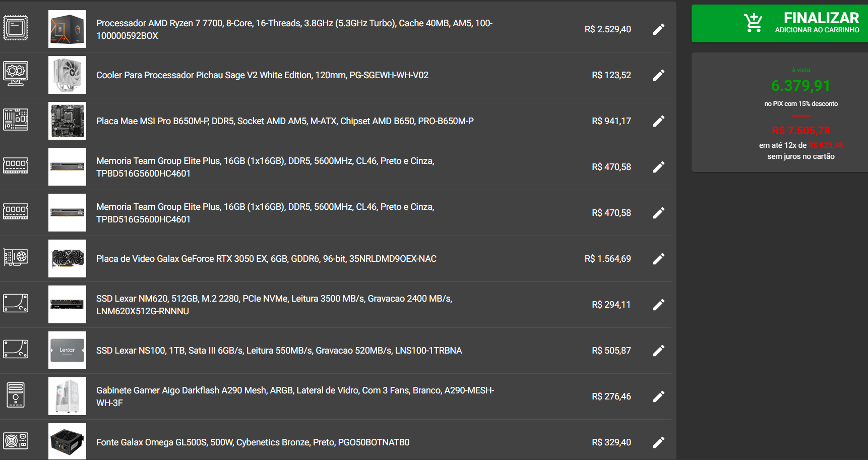868x460 pixels.
Task: Edit the AMD Ryzen 7 7700 processor selection
Action: point(658,29)
